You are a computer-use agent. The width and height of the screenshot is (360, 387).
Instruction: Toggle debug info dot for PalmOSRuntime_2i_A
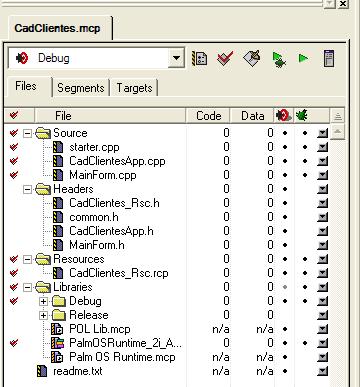(305, 343)
